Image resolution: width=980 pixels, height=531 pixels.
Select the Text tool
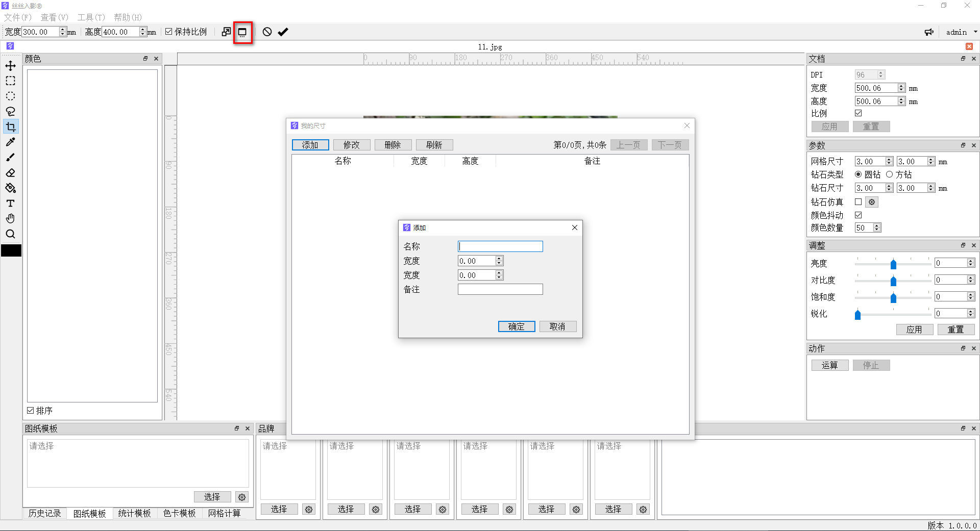click(x=10, y=204)
